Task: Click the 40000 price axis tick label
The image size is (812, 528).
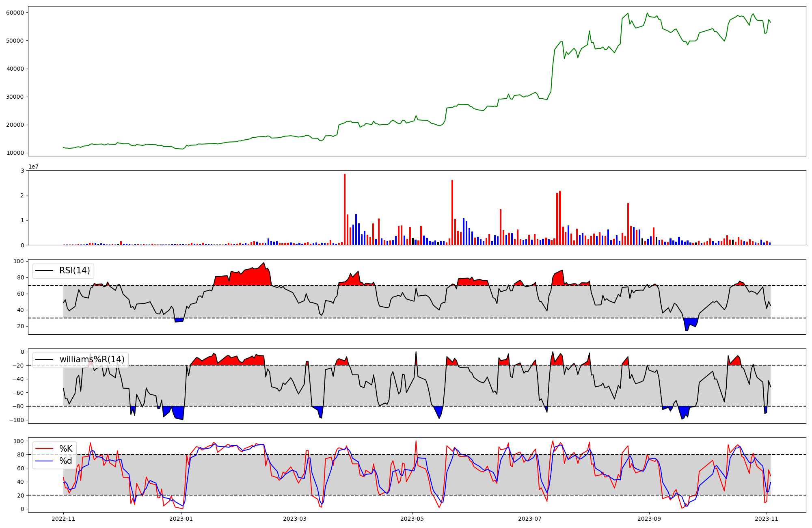Action: 15,69
